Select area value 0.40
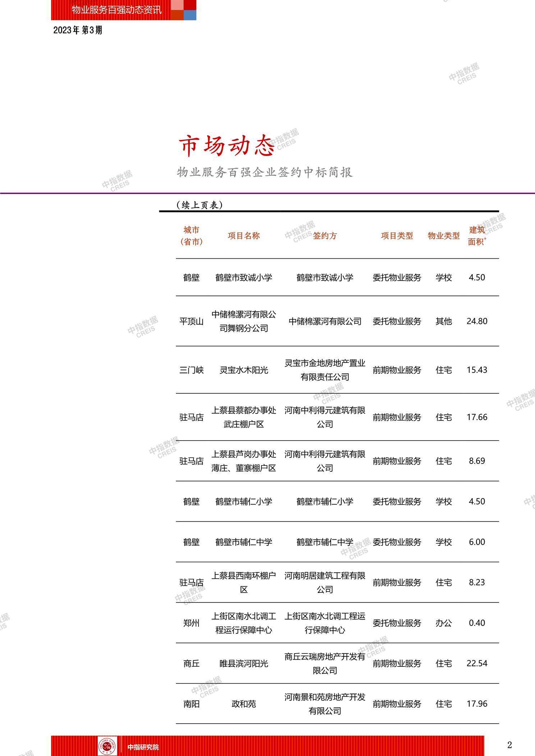This screenshot has height=756, width=535. point(477,623)
